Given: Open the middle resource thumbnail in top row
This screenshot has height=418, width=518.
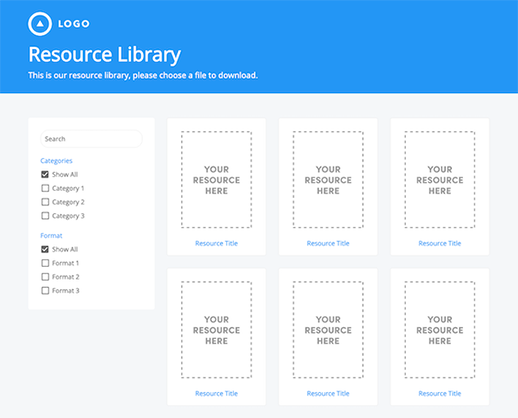Looking at the screenshot, I should click(328, 180).
